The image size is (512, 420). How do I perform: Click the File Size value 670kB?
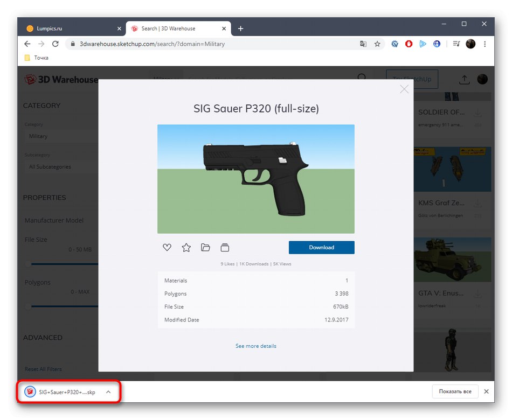341,307
